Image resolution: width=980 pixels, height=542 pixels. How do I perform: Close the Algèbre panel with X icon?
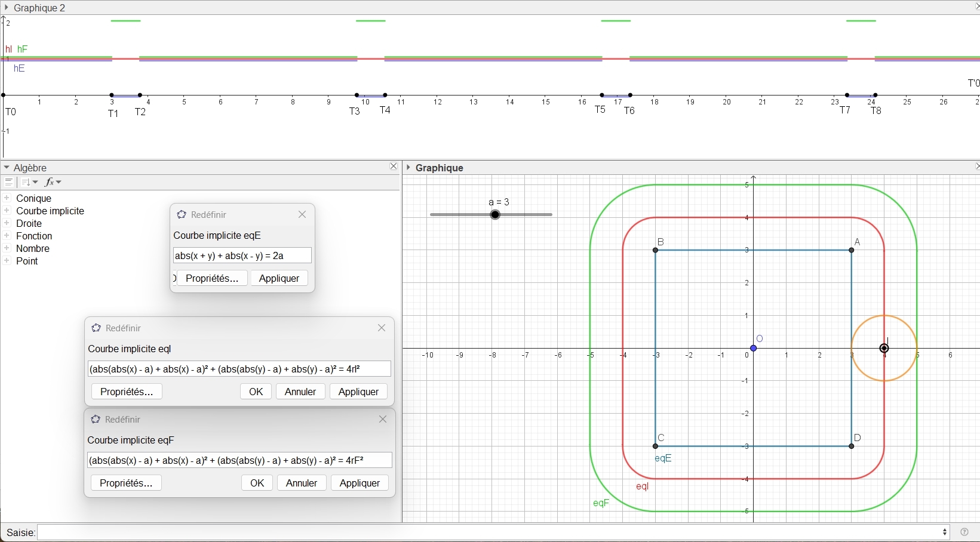coord(394,167)
